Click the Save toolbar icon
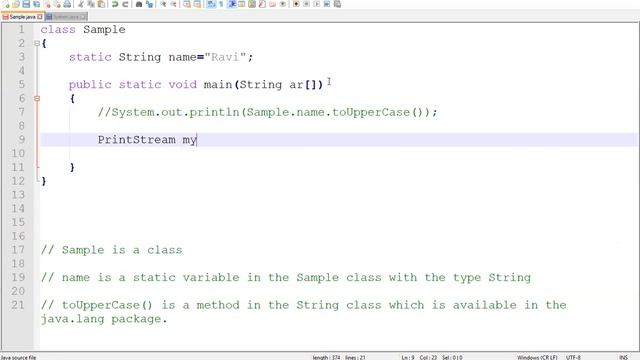The width and height of the screenshot is (640, 360). pyautogui.click(x=26, y=4)
